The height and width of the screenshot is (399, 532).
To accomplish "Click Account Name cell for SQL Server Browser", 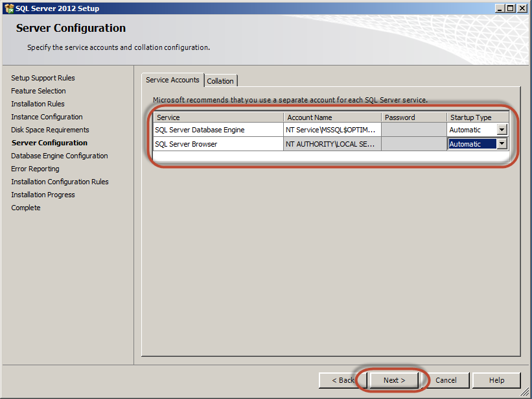I will (x=332, y=144).
